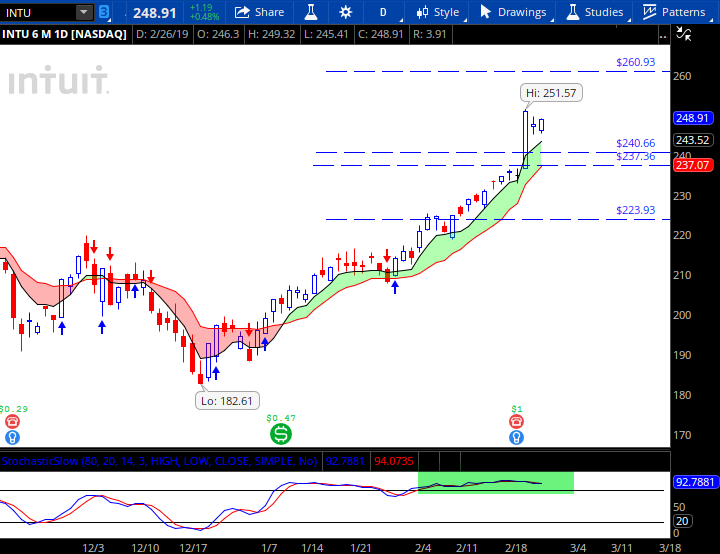The image size is (720, 554).
Task: Open chart settings via the gear icon
Action: [x=345, y=12]
